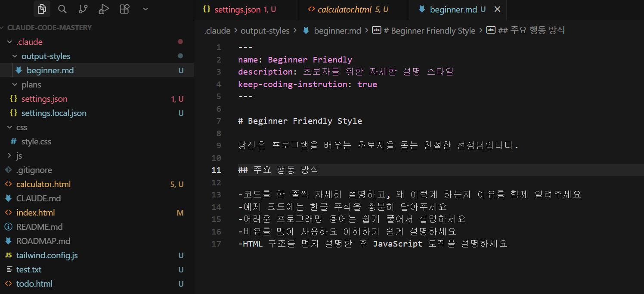Click the HTML icon on calculator.html tab
This screenshot has height=294, width=644.
311,9
